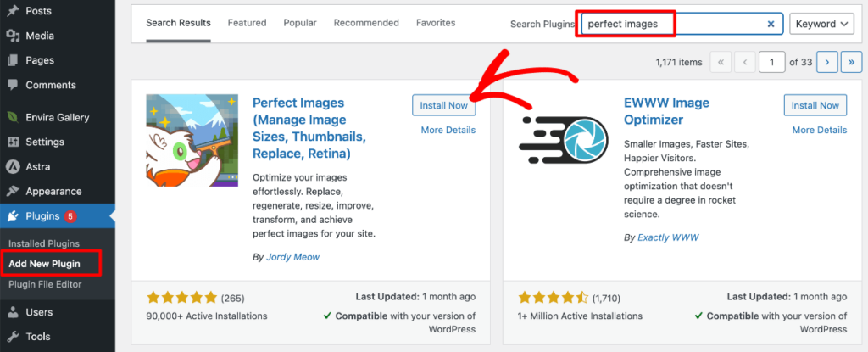The image size is (868, 352).
Task: Click the EWWW Image Optimizer logo
Action: click(x=564, y=138)
